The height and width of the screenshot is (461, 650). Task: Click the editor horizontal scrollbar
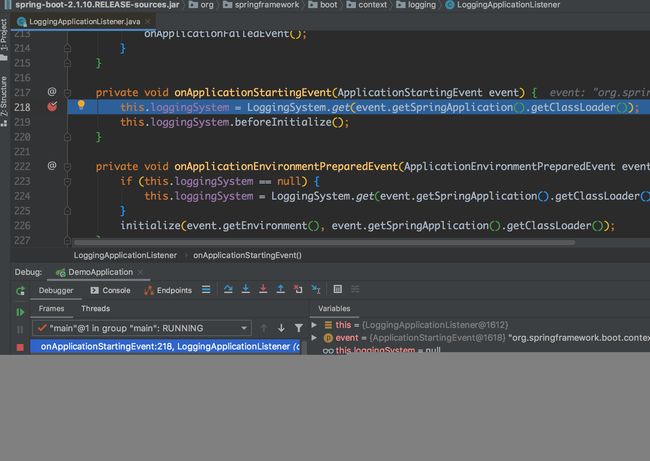pyautogui.click(x=324, y=243)
